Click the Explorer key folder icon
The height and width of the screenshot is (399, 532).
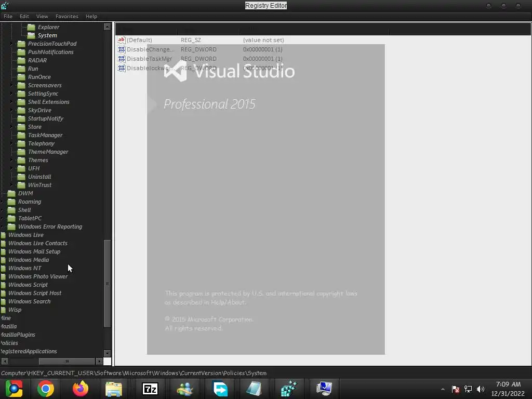31,27
